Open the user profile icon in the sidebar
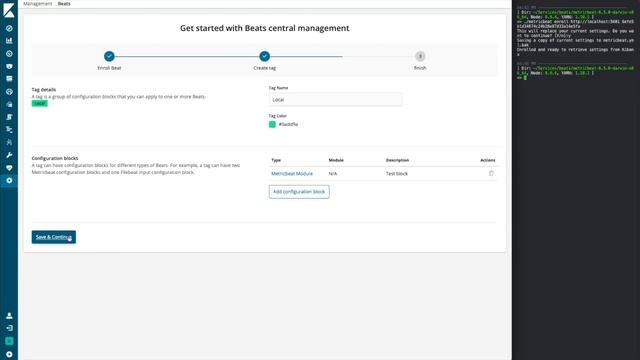Image resolution: width=640 pixels, height=360 pixels. coord(9,316)
